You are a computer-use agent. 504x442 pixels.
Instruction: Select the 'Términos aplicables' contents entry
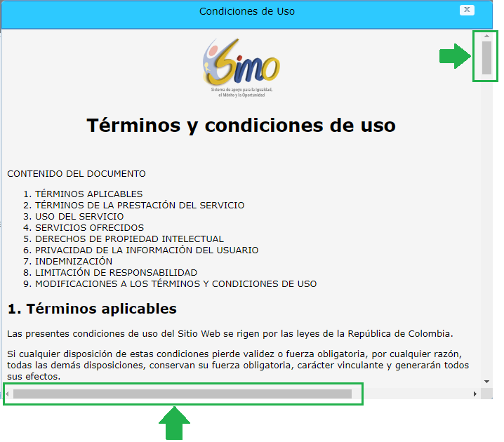[x=88, y=194]
